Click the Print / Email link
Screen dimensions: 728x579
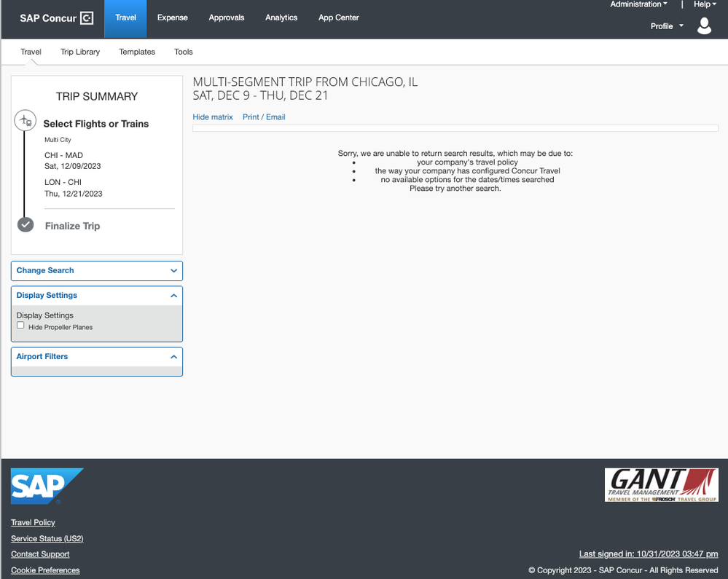click(264, 117)
